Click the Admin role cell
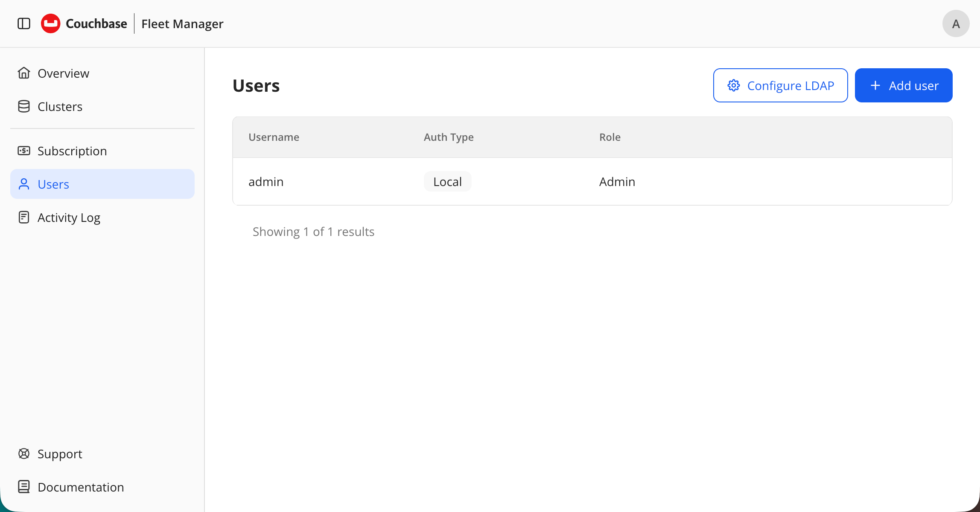This screenshot has height=512, width=980. click(x=617, y=181)
